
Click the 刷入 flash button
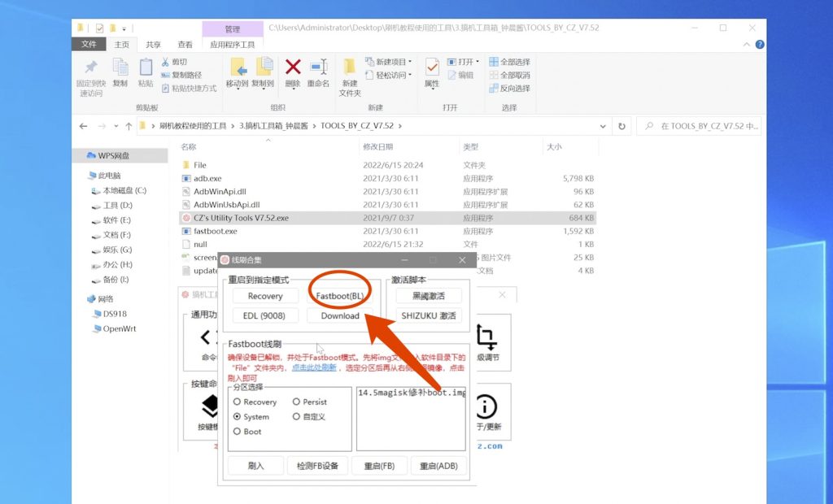(x=255, y=466)
